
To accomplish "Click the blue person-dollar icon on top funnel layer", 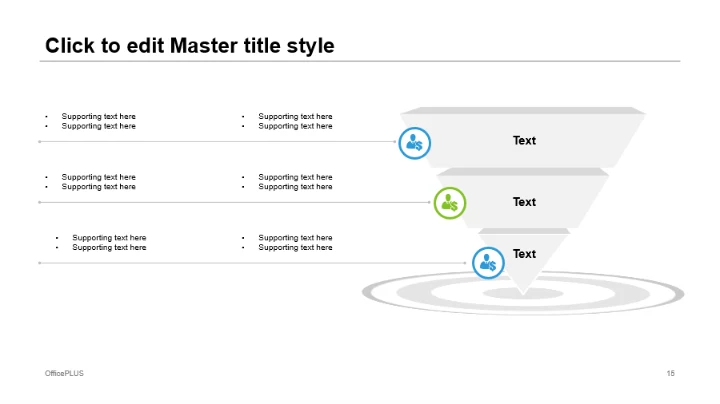I will point(414,142).
